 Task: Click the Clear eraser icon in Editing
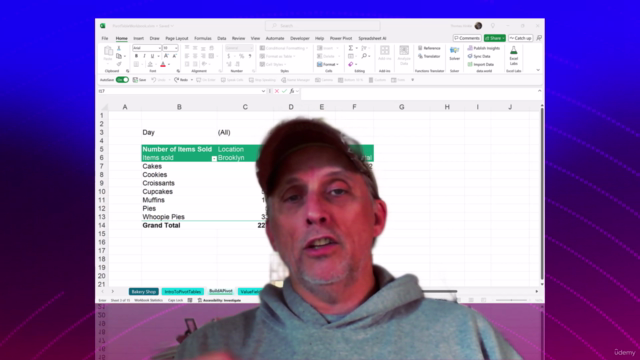351,64
